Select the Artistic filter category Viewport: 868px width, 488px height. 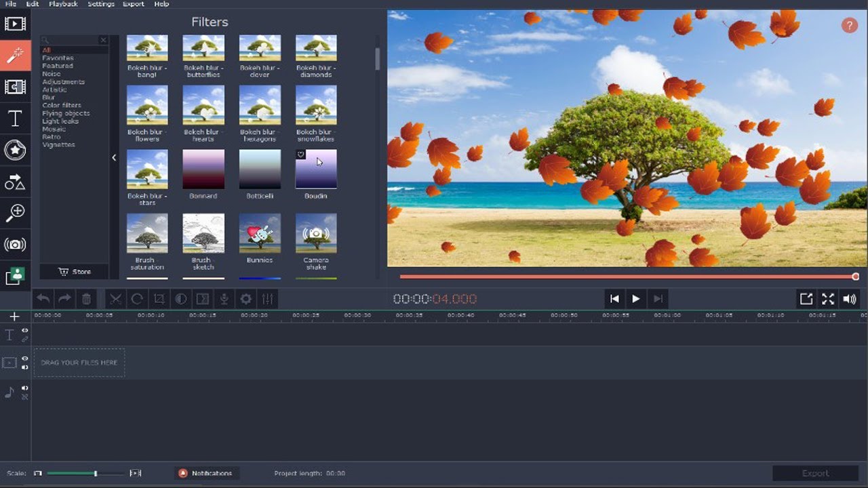[x=54, y=89]
